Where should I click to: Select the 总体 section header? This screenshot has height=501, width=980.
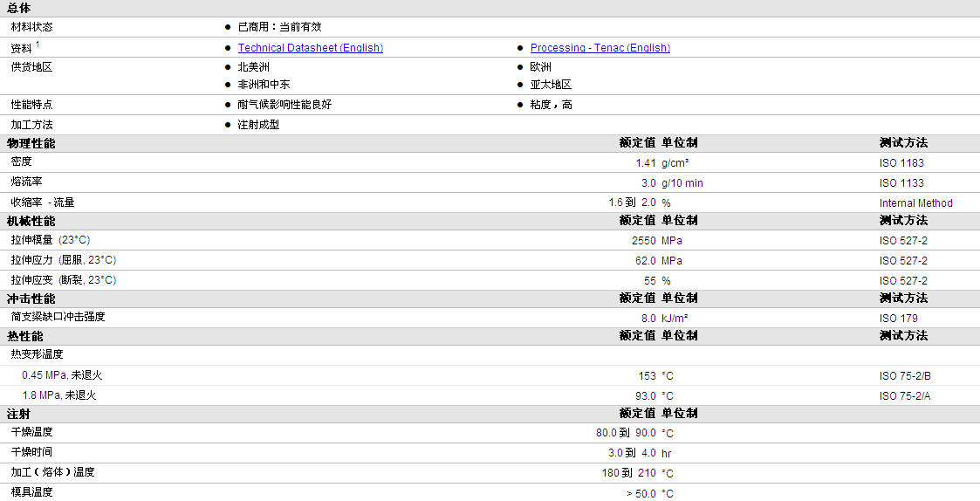(18, 8)
